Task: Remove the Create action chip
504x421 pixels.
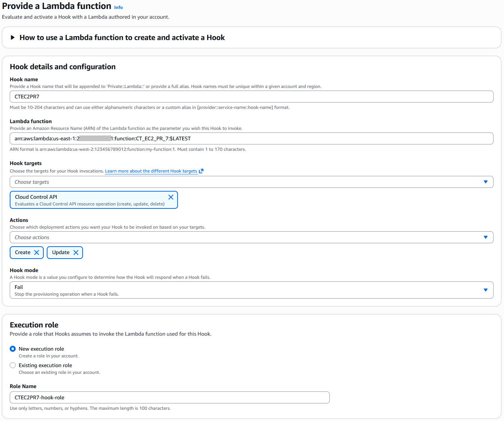Action: 37,252
